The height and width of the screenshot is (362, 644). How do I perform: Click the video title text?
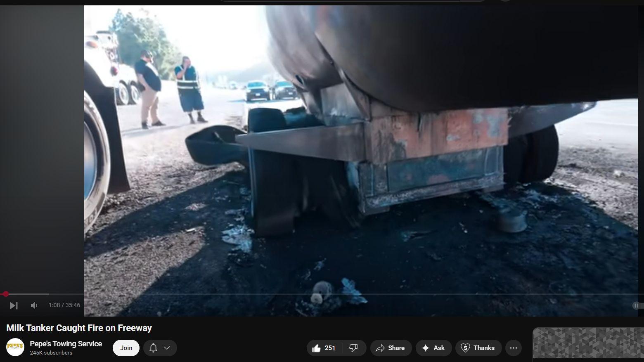pos(79,328)
